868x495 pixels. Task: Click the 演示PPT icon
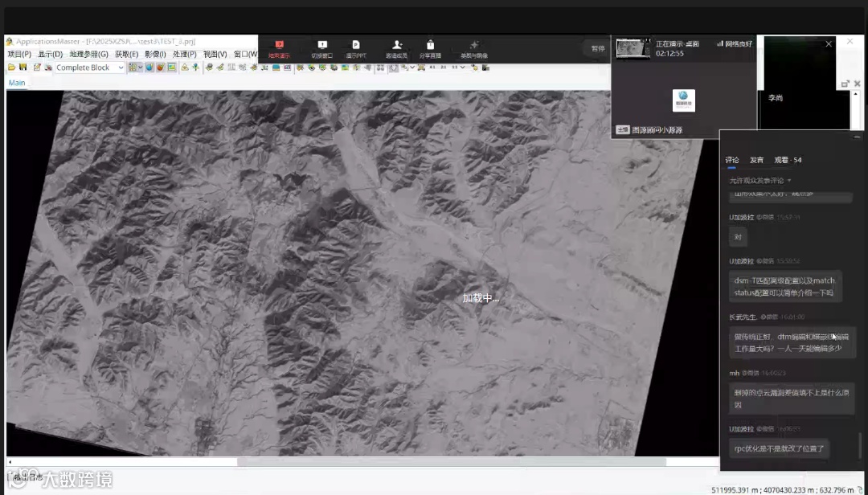(x=356, y=45)
